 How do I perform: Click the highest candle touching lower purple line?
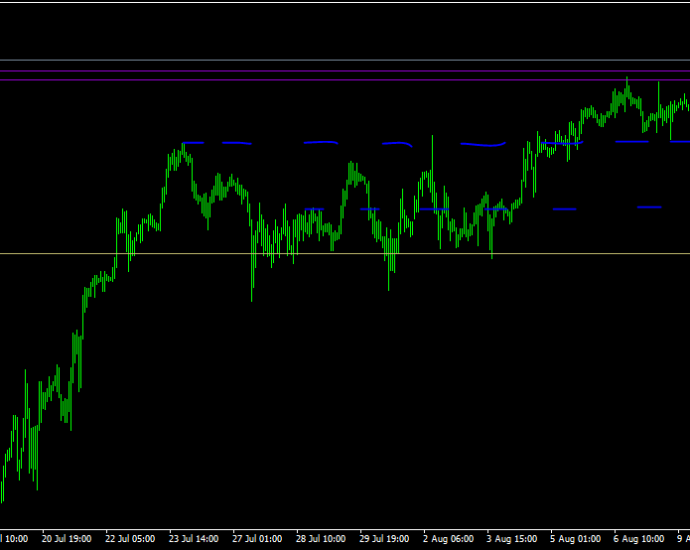click(627, 86)
